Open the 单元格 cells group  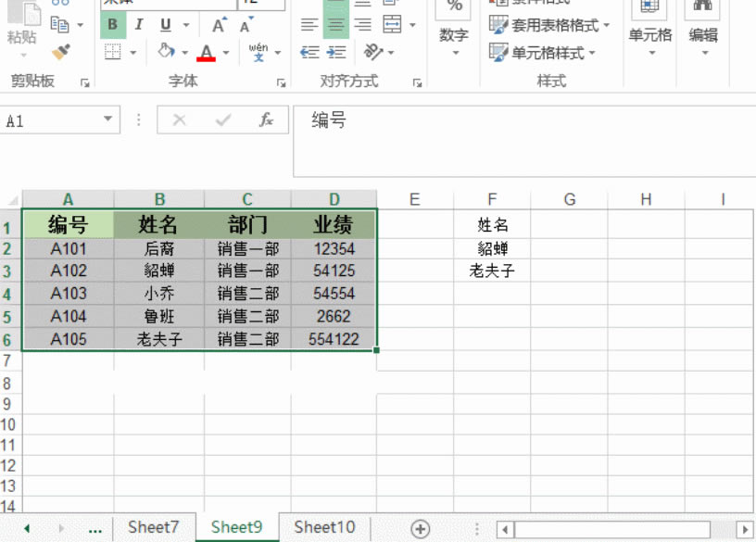point(650,34)
